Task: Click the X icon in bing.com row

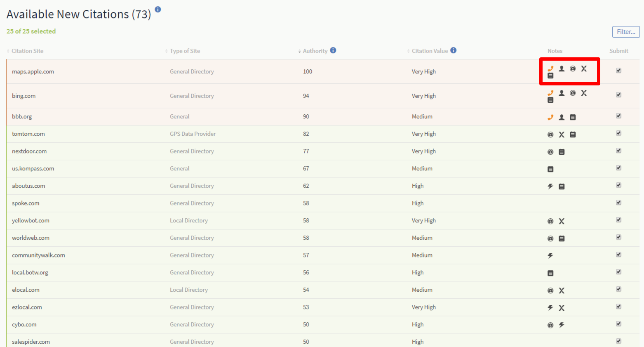Action: (x=584, y=93)
